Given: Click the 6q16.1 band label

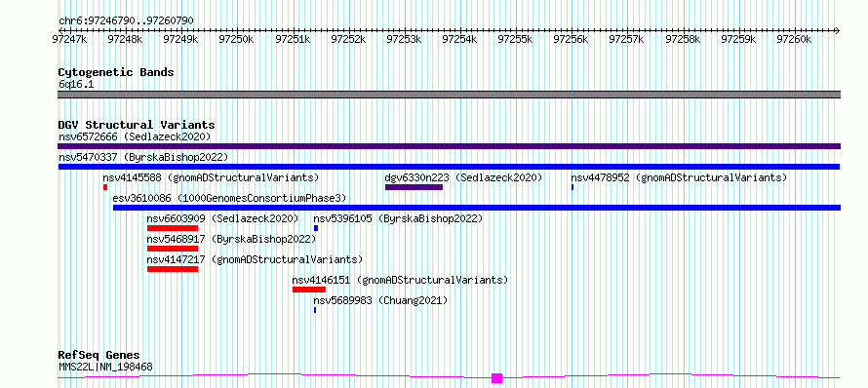Looking at the screenshot, I should [x=76, y=84].
